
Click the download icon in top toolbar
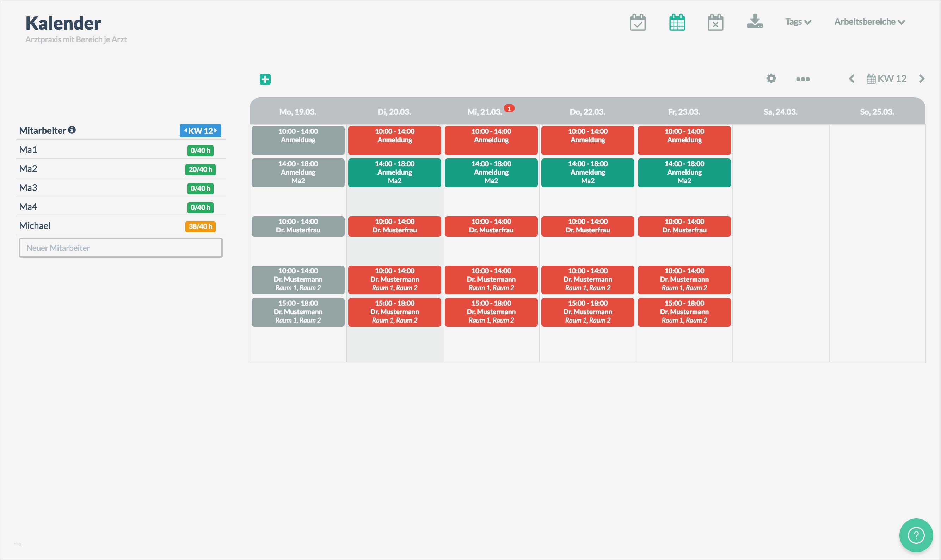click(755, 21)
